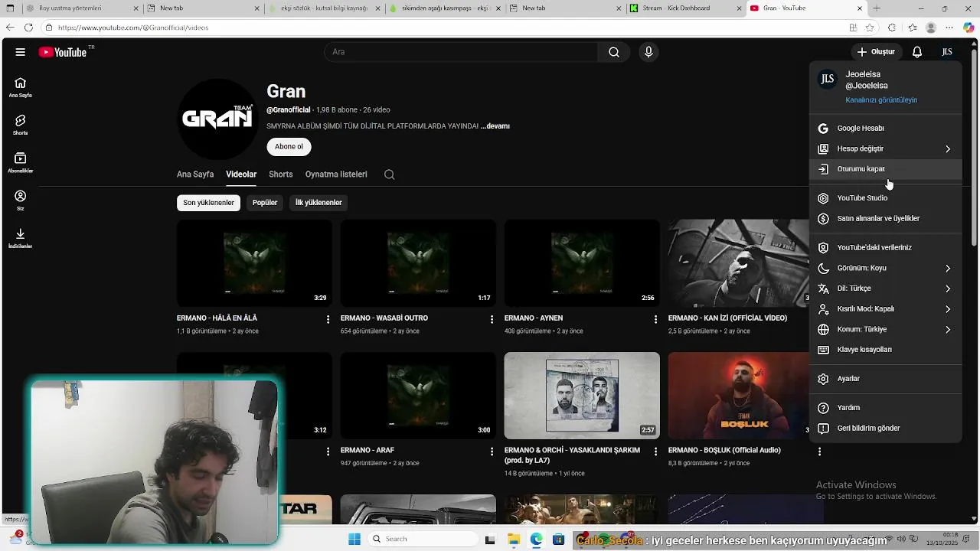Open File Explorer from taskbar

click(x=513, y=539)
